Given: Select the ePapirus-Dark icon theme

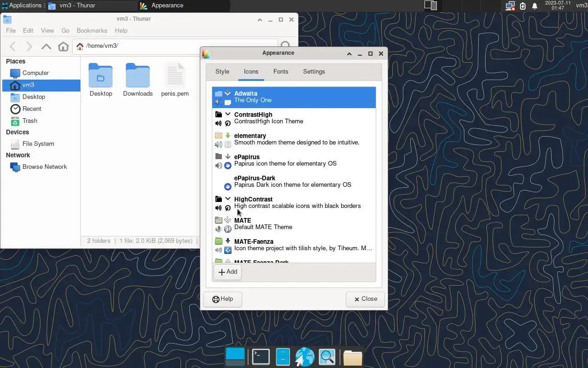Looking at the screenshot, I should tap(294, 182).
